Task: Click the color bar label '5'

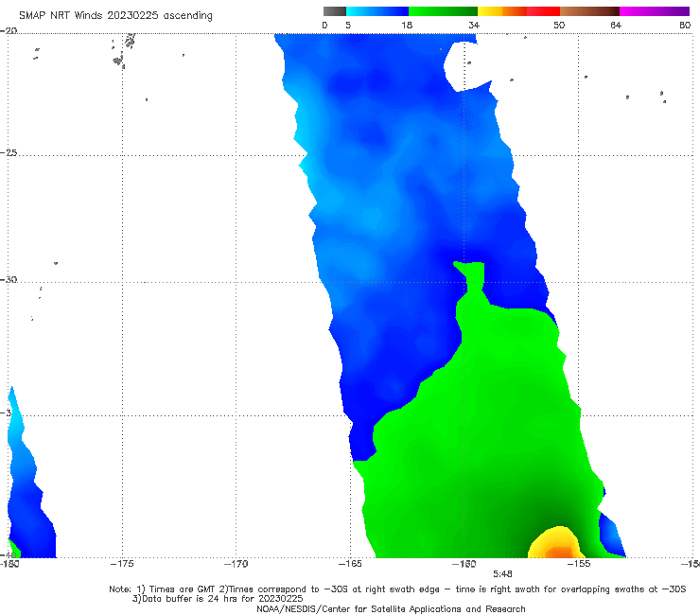Action: [x=348, y=25]
